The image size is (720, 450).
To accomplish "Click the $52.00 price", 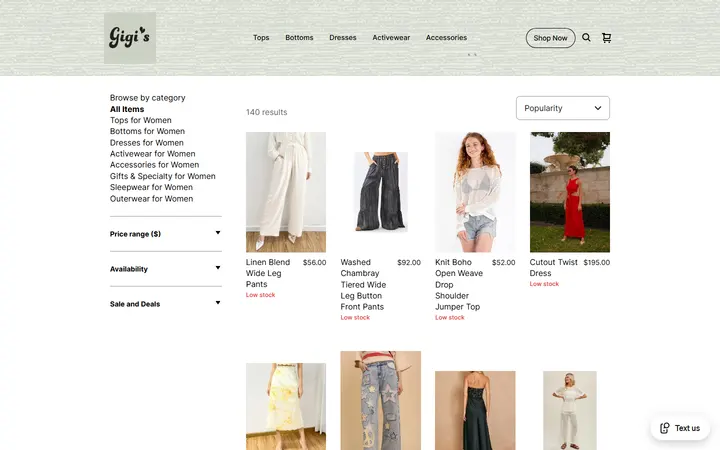I will [503, 263].
